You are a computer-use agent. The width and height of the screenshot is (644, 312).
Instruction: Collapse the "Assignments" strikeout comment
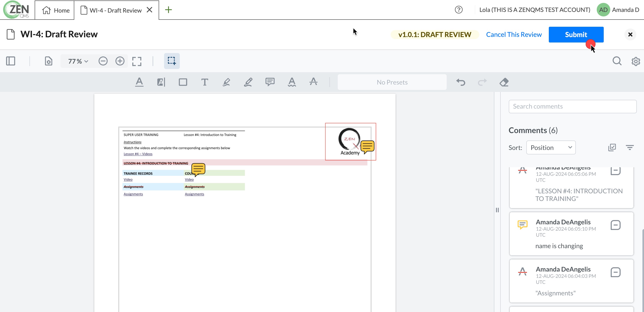click(x=615, y=272)
